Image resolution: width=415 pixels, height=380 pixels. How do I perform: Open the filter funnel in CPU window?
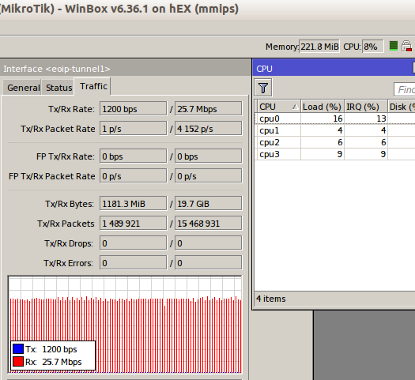point(263,88)
